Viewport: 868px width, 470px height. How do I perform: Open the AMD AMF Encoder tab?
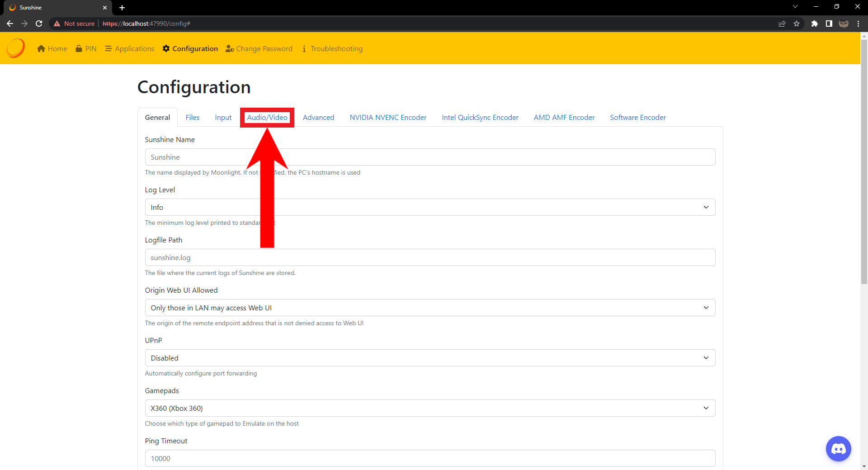click(x=564, y=118)
